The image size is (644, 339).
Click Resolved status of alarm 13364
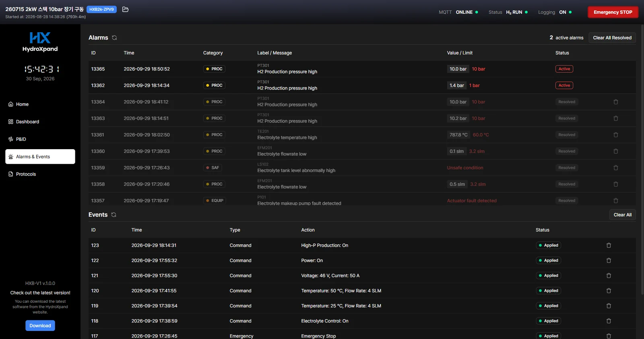click(x=567, y=102)
